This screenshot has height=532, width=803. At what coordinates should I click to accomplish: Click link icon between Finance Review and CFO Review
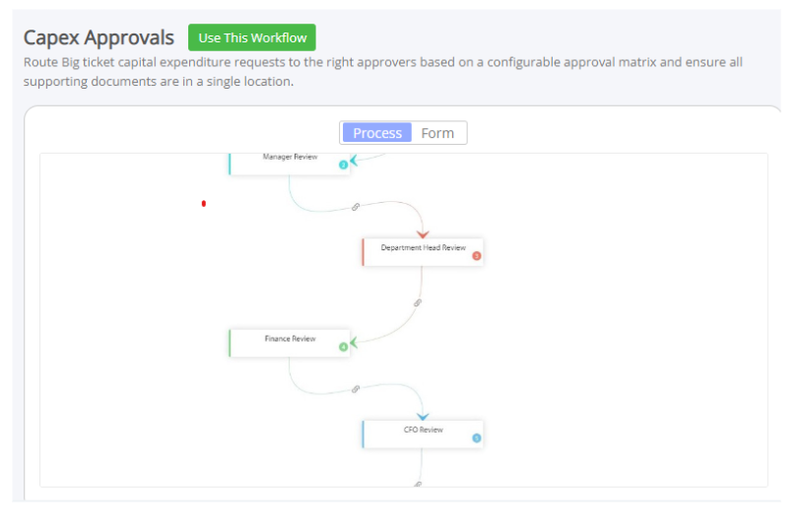pyautogui.click(x=356, y=389)
